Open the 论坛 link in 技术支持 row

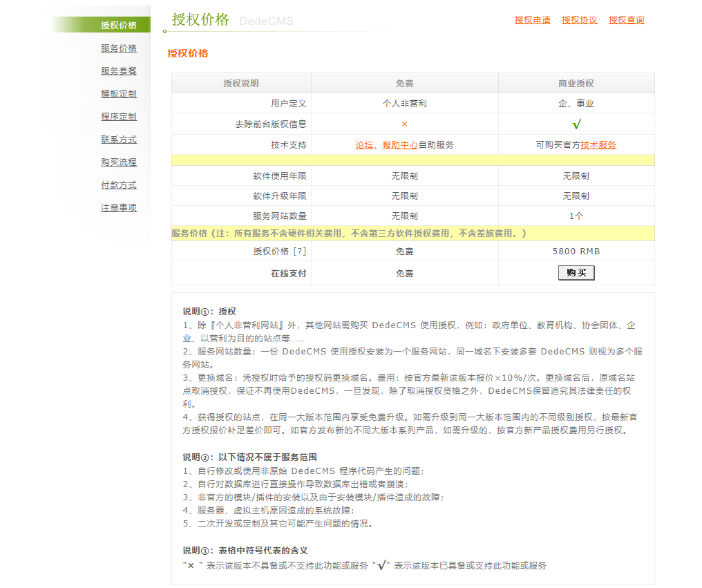364,144
